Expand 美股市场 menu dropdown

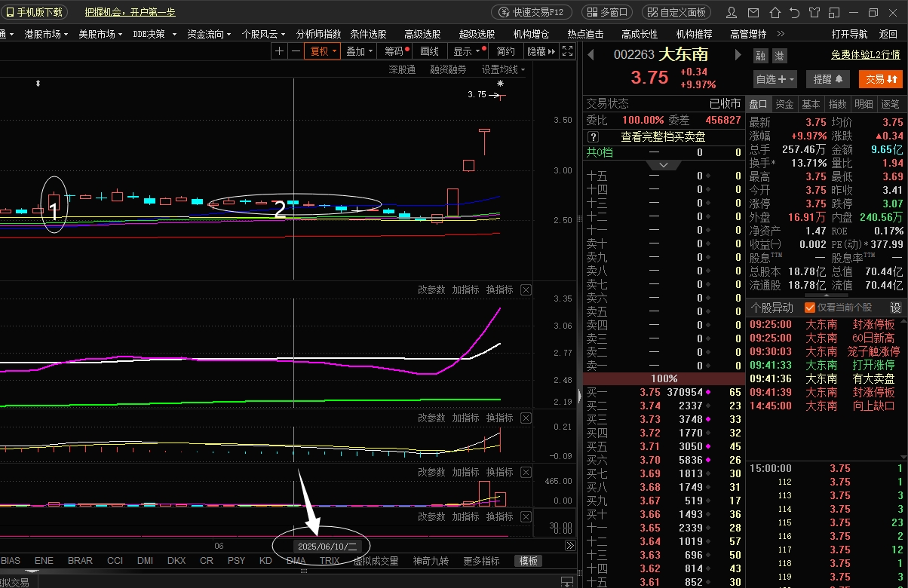[100, 34]
